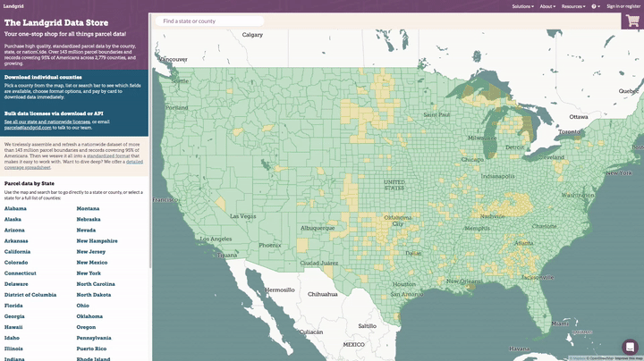
Task: Select Alaska in the state list
Action: click(x=13, y=220)
